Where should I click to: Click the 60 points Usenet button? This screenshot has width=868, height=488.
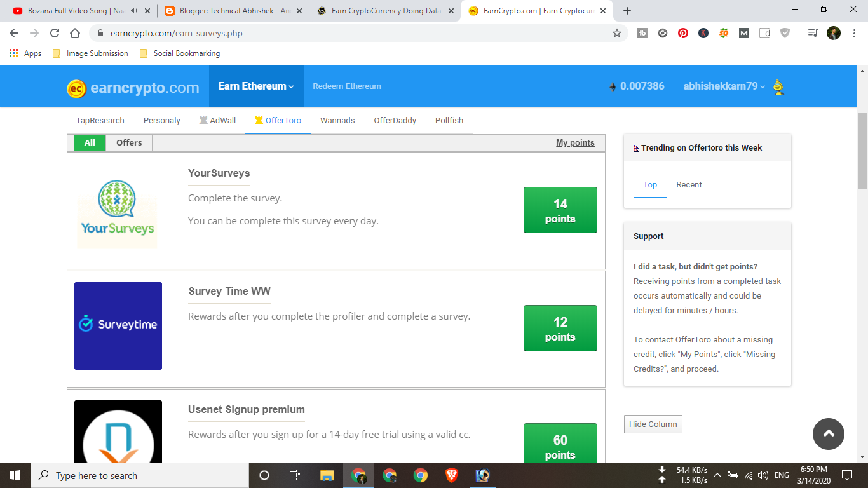(560, 443)
